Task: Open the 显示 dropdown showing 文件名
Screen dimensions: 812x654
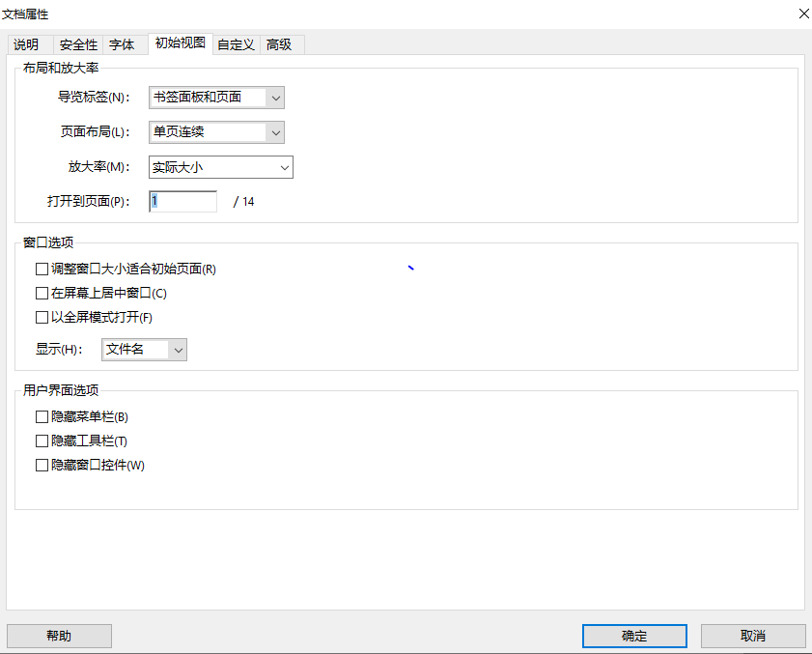Action: tap(177, 350)
